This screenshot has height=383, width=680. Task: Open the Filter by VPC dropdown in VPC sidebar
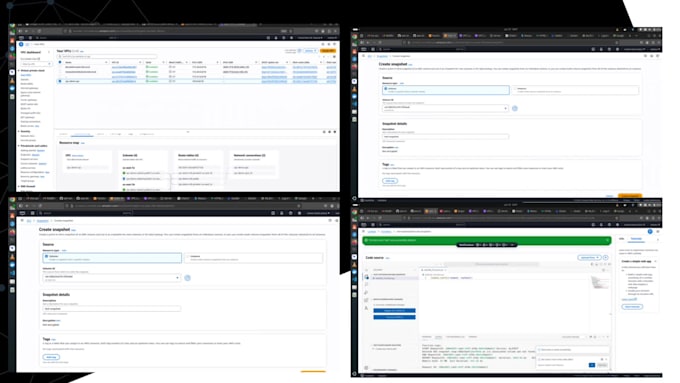pyautogui.click(x=36, y=64)
